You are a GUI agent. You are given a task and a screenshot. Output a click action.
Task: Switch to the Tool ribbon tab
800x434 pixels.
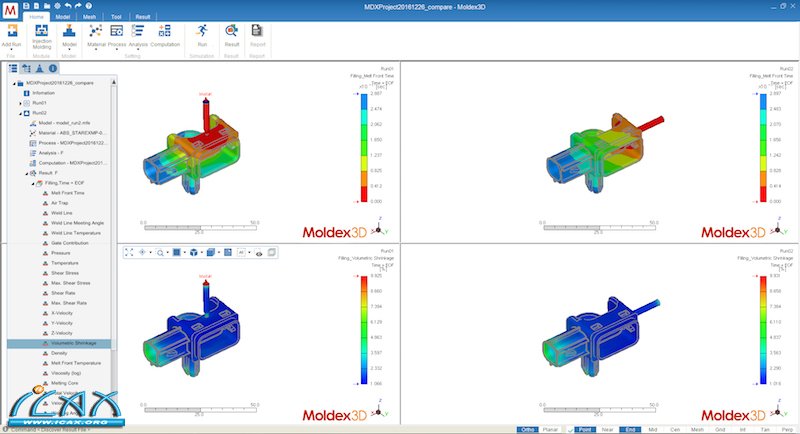[116, 17]
